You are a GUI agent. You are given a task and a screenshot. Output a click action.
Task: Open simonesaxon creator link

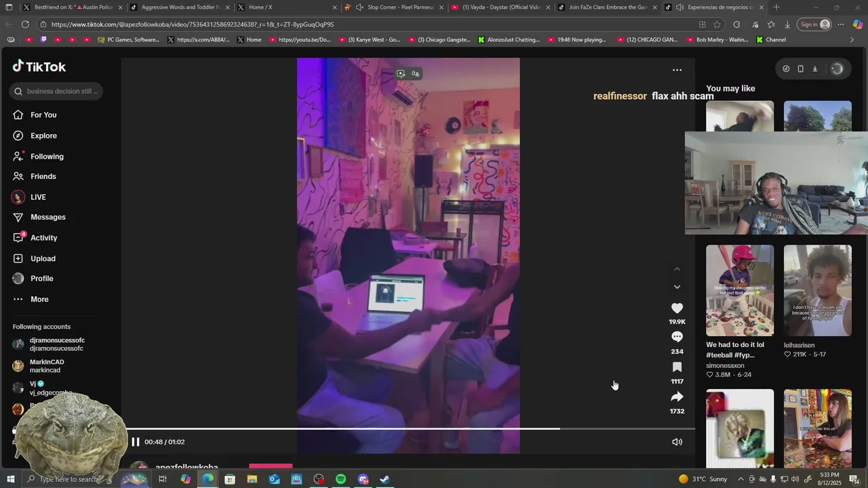725,365
